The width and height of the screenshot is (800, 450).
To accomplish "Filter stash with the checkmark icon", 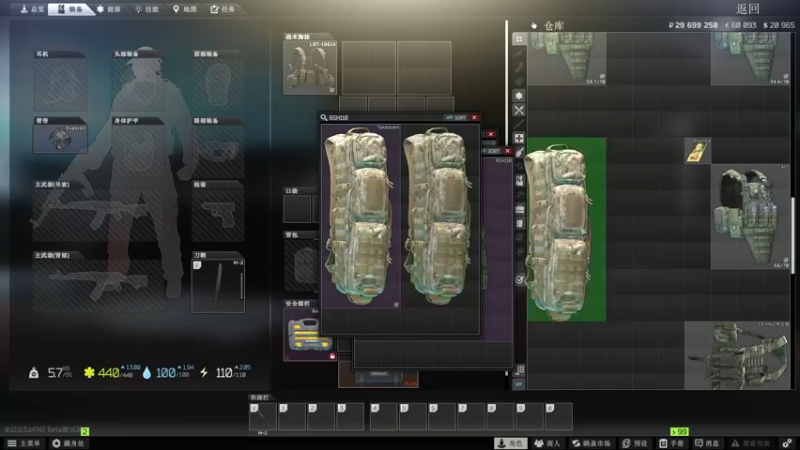I will [519, 280].
